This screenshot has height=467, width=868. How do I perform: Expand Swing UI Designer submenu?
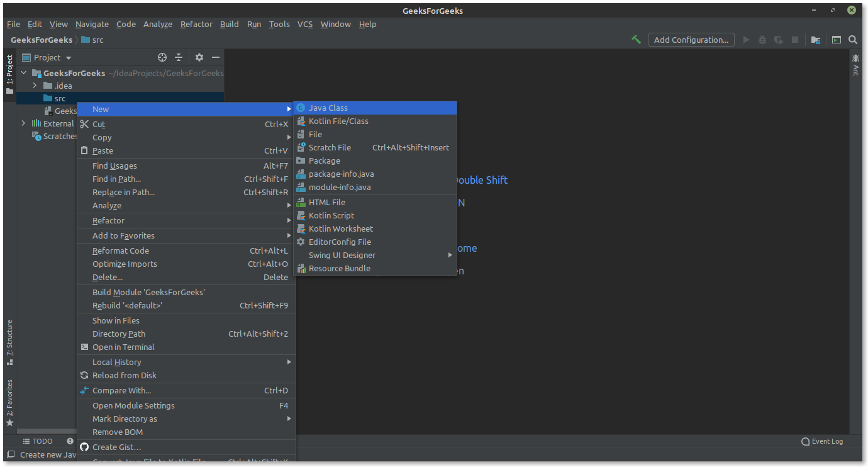(x=376, y=255)
